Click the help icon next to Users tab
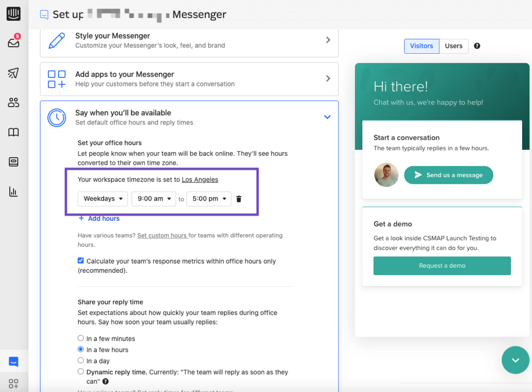Image resolution: width=532 pixels, height=392 pixels. pos(477,46)
